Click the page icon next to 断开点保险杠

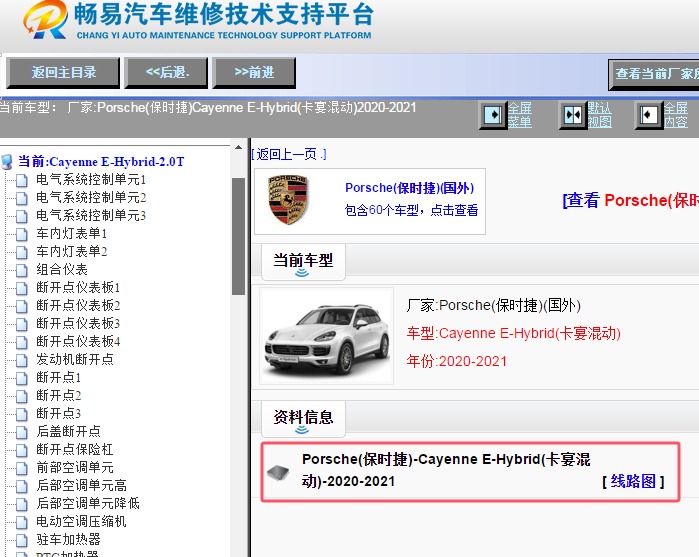(x=21, y=450)
